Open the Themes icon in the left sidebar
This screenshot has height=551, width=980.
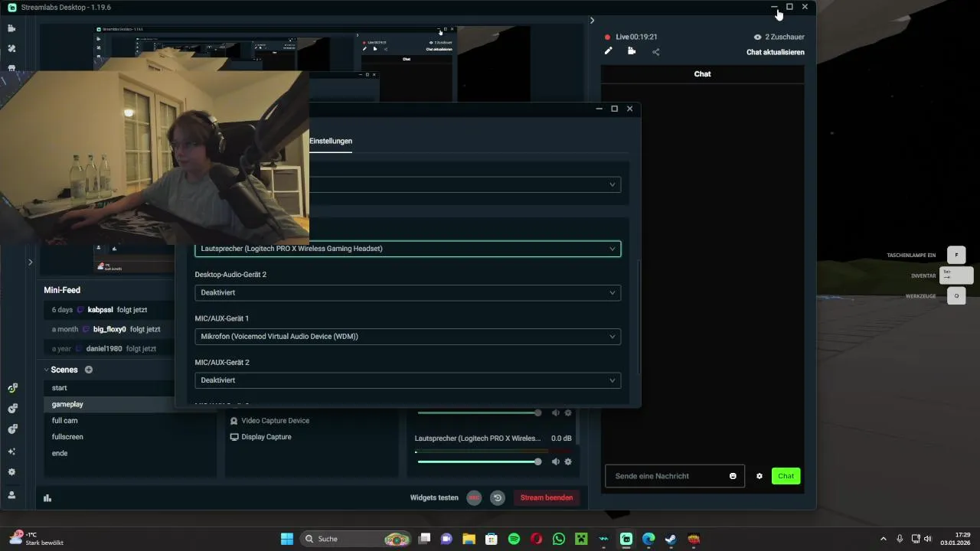click(11, 48)
